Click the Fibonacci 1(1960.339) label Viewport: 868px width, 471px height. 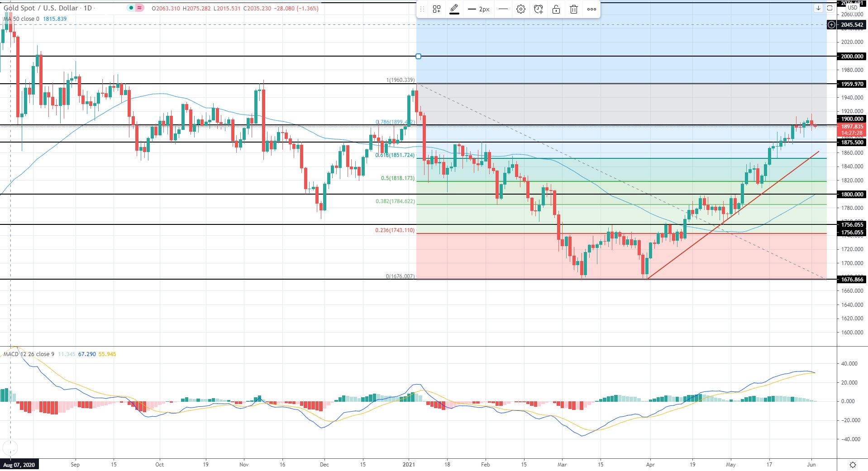pyautogui.click(x=400, y=80)
